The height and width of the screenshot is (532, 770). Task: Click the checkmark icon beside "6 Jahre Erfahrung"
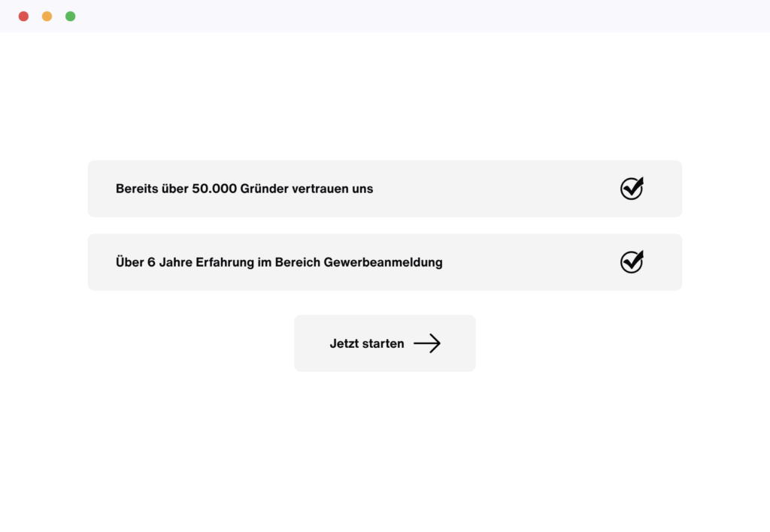[632, 262]
